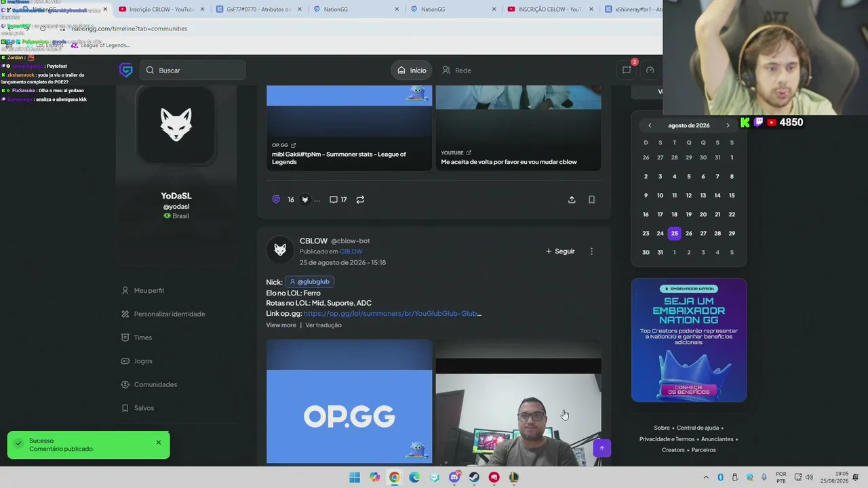Select highlighted day 25 in the calendar
The width and height of the screenshot is (868, 488).
click(674, 233)
